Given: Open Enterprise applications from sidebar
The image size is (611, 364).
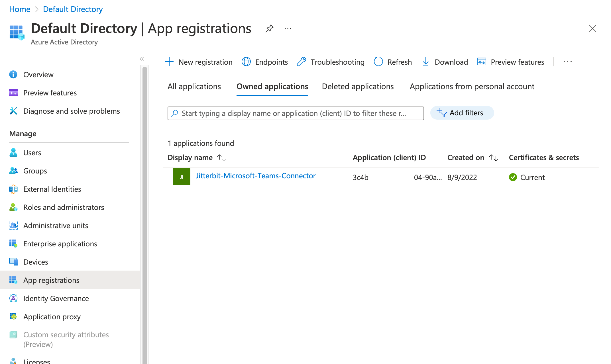Looking at the screenshot, I should (60, 243).
